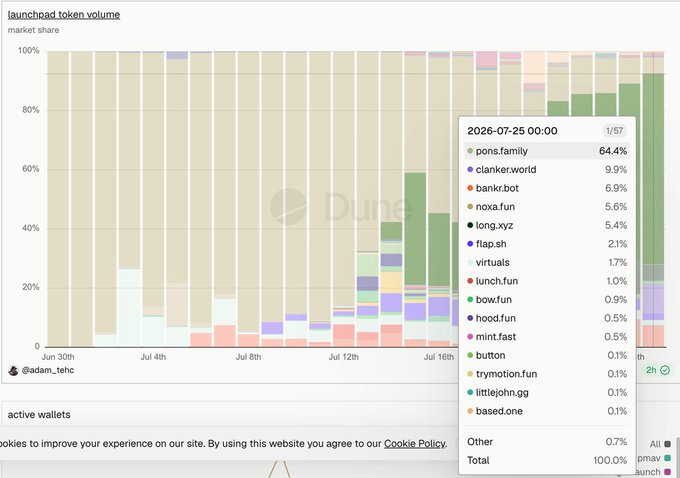Click the active wallets panel title
680x478 pixels.
pyautogui.click(x=39, y=415)
